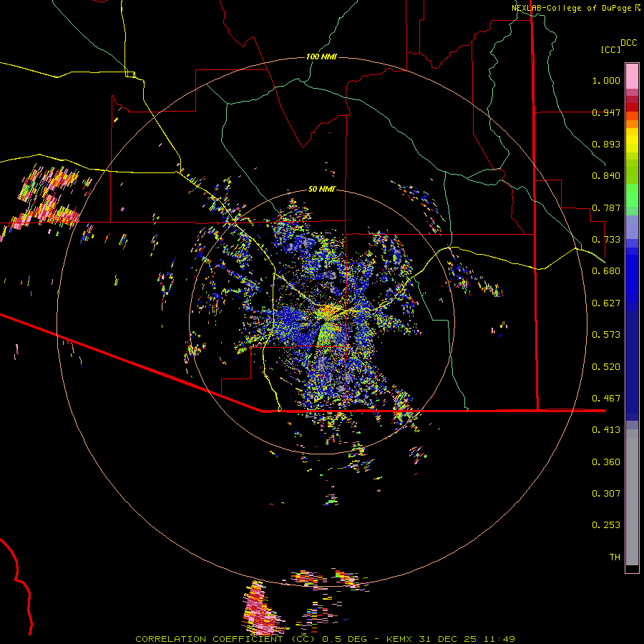644x644 pixels.
Task: Click the 50 NMI range ring label
Action: tap(322, 190)
